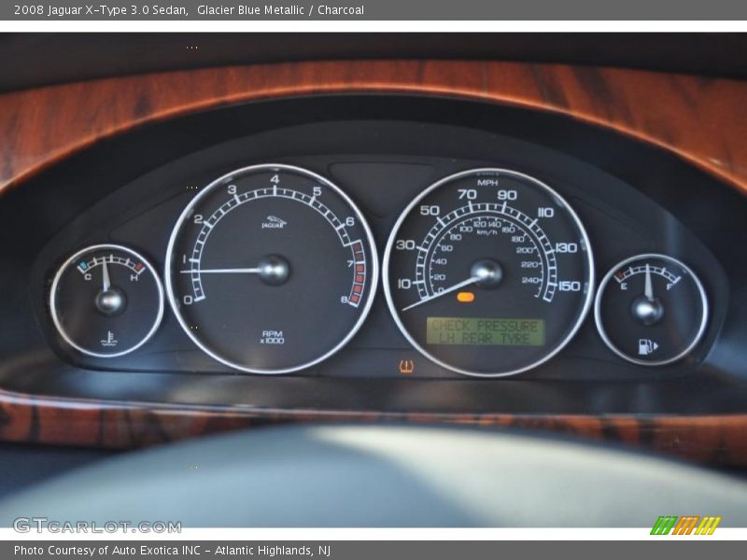
Task: Click the number 2 on the tachometer
Action: (199, 219)
